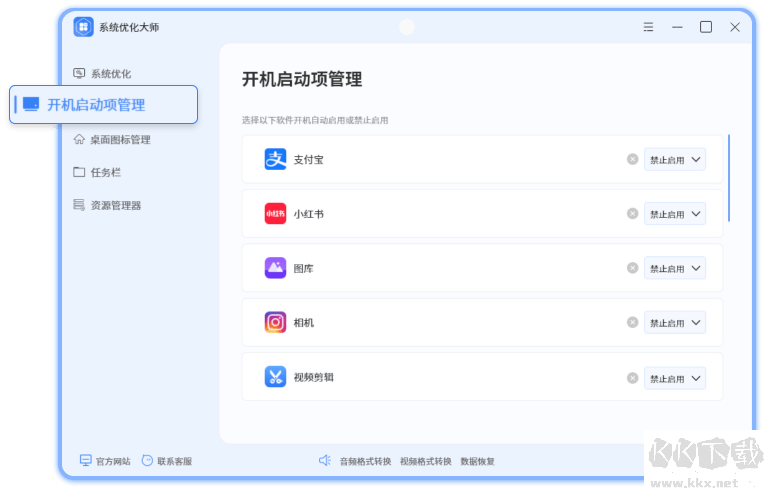This screenshot has height=490, width=765.
Task: Maximize the 系统优化大师 window
Action: click(x=705, y=27)
